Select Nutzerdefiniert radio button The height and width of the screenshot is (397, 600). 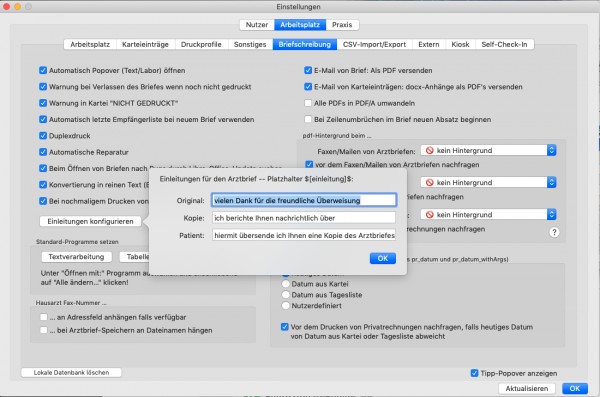click(285, 306)
